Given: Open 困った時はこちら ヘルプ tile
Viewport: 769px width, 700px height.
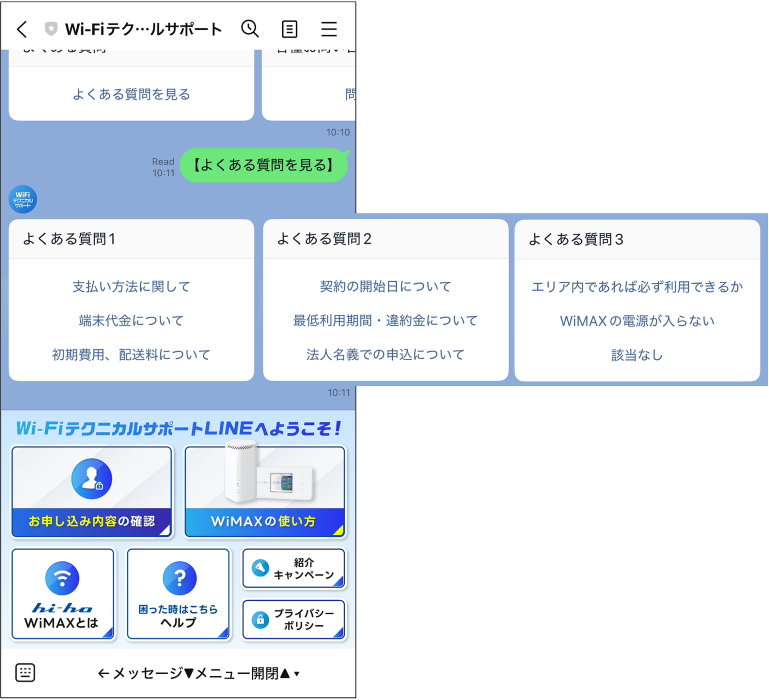Looking at the screenshot, I should (178, 594).
